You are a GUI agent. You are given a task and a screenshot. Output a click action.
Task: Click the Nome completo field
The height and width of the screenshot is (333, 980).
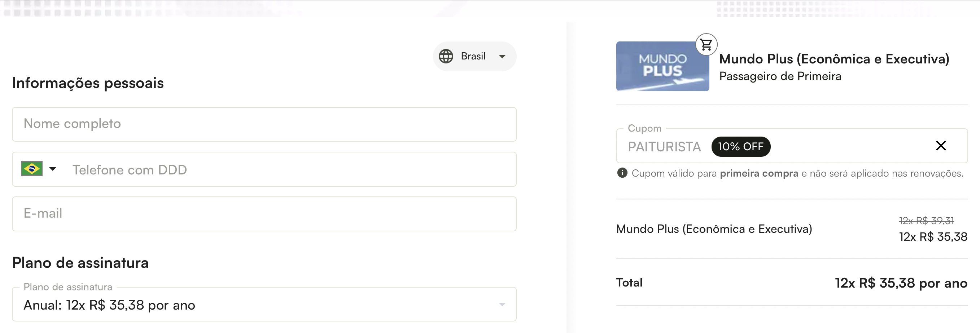click(x=264, y=124)
